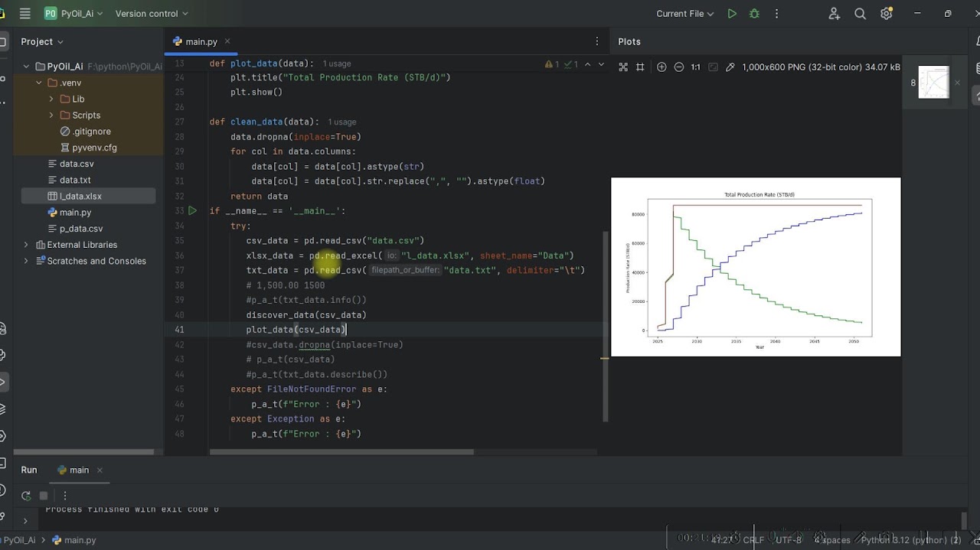Select the Run tool window title
Screen dimensions: 980x550
coord(29,470)
